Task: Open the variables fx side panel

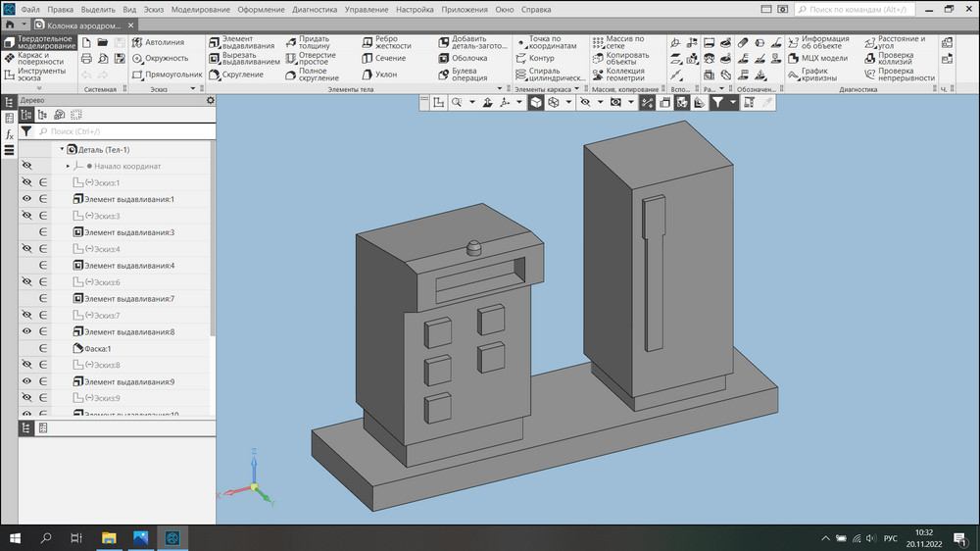Action: point(9,134)
